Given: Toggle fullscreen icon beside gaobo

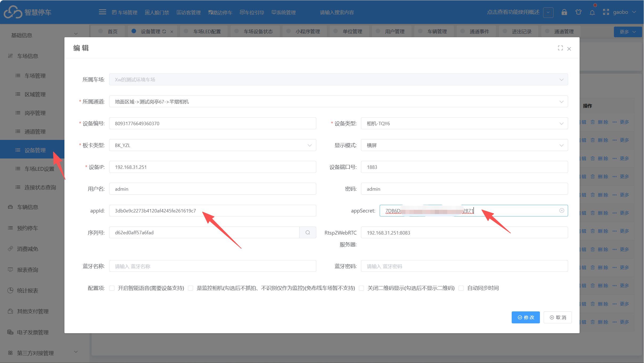Looking at the screenshot, I should (x=606, y=12).
